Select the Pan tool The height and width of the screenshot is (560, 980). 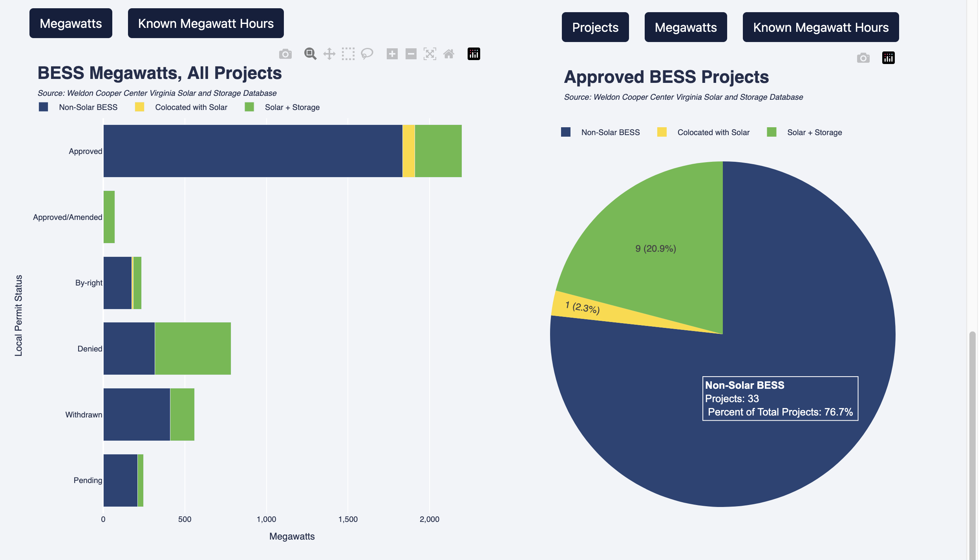pos(329,54)
